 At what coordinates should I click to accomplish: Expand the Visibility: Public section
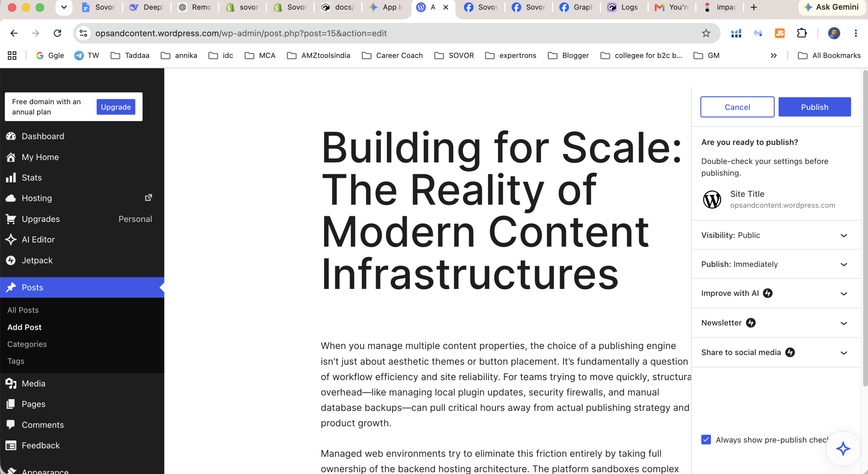tap(776, 235)
